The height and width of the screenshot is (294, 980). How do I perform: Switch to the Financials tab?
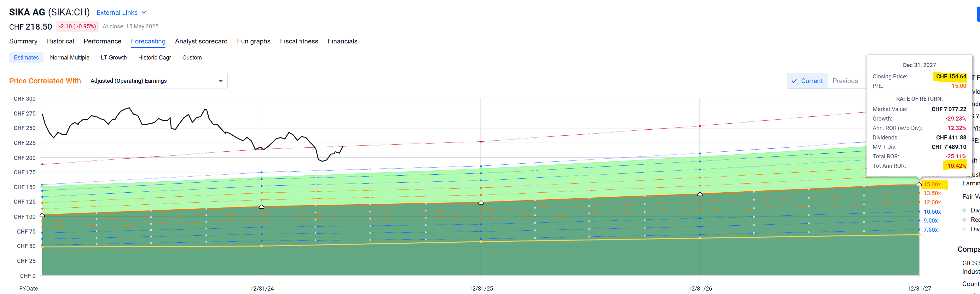342,41
